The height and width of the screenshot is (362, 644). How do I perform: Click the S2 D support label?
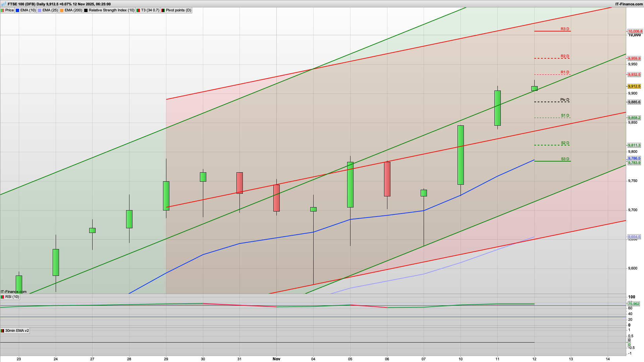coord(565,143)
